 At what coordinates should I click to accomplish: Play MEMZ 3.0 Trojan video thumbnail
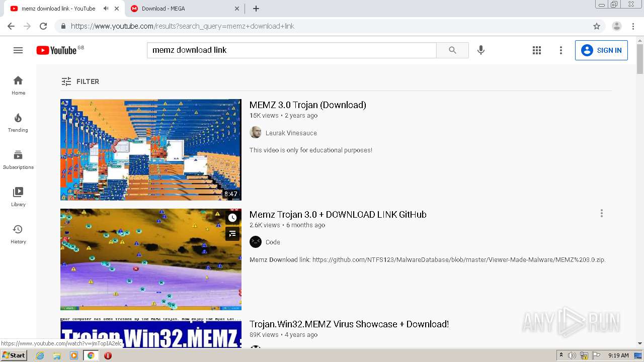point(151,150)
